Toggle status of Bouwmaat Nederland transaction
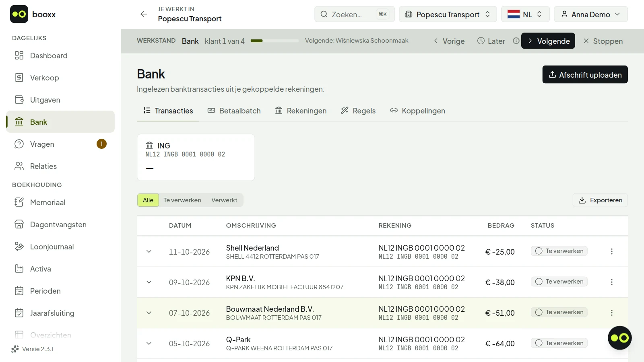644x362 pixels. click(559, 312)
